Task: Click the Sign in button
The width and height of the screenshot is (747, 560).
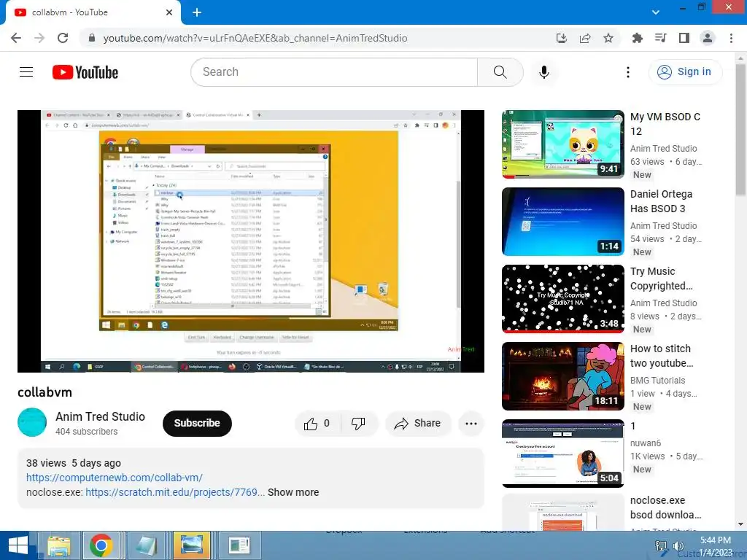Action: click(x=685, y=72)
